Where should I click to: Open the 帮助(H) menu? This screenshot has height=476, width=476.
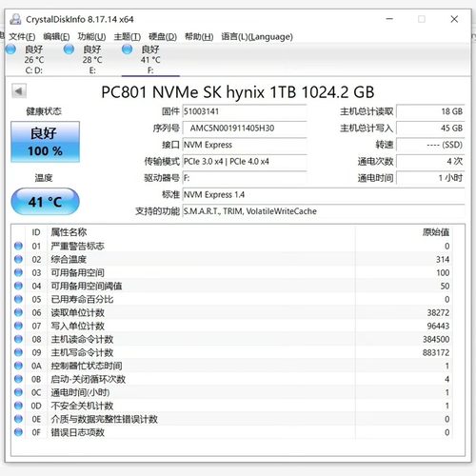point(199,37)
